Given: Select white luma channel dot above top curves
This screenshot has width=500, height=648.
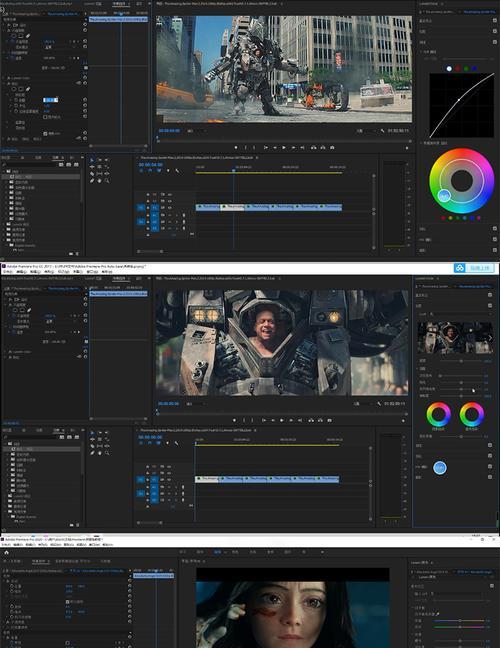Looking at the screenshot, I should (449, 69).
